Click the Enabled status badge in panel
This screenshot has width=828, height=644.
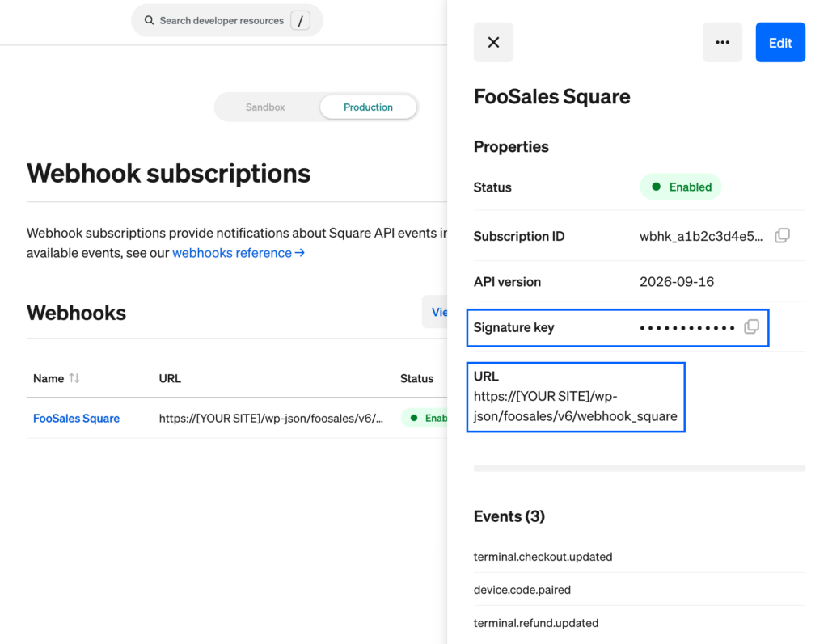680,187
